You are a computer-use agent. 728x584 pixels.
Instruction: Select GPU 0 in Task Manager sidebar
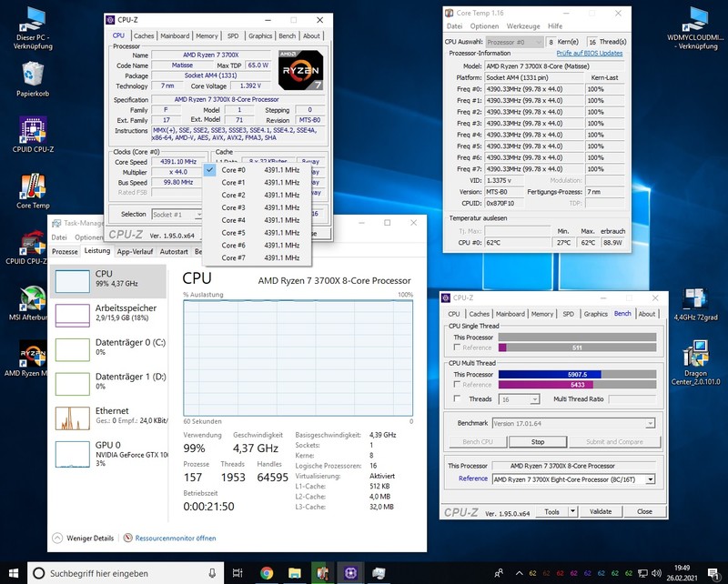(108, 453)
